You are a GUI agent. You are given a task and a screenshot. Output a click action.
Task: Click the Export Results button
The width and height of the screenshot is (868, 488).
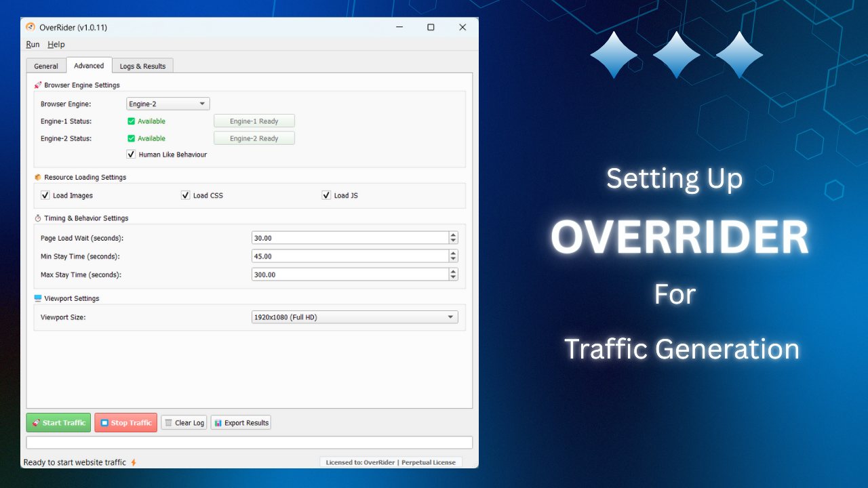click(x=241, y=423)
